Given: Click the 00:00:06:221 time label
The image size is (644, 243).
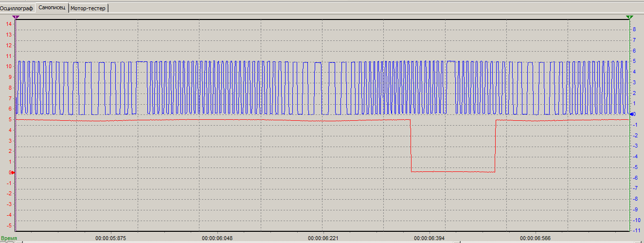Looking at the screenshot, I should pyautogui.click(x=323, y=239).
